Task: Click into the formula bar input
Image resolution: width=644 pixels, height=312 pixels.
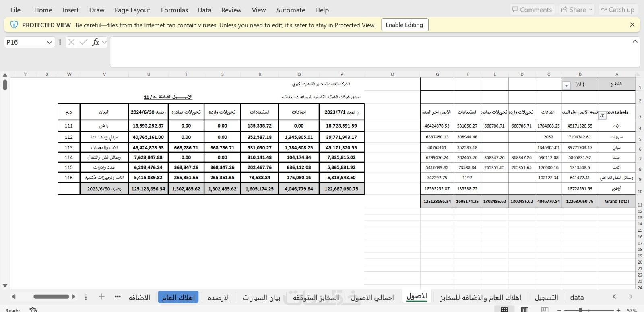Action: coord(370,52)
